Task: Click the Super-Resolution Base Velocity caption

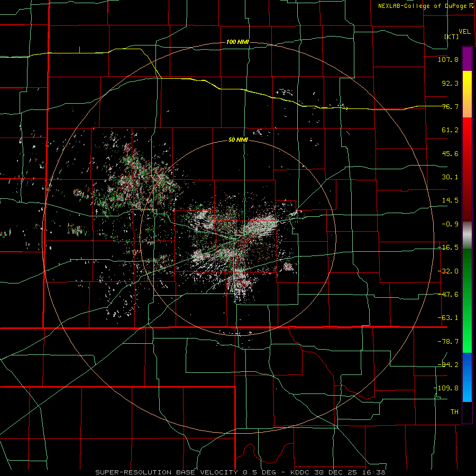Action: (240, 472)
